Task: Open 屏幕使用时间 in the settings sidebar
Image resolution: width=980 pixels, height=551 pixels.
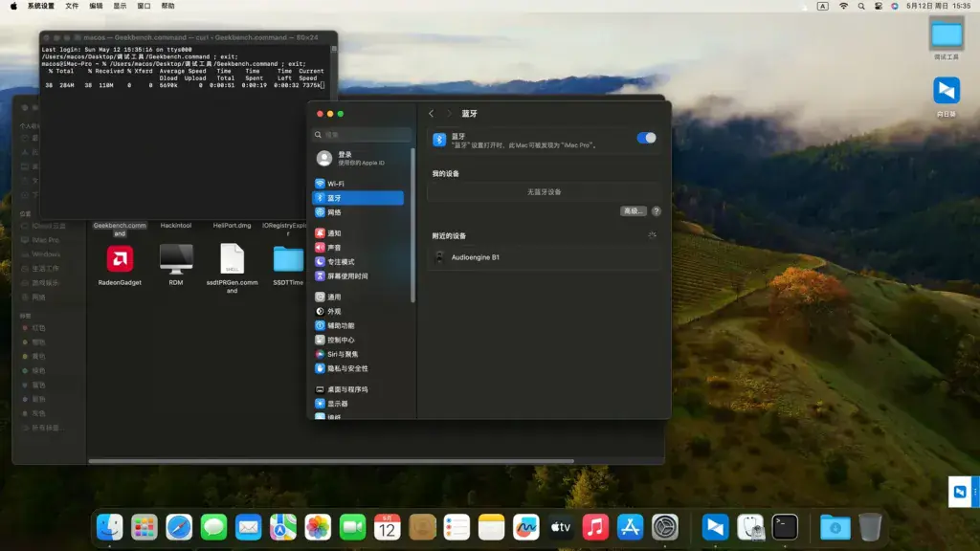Action: (x=358, y=276)
